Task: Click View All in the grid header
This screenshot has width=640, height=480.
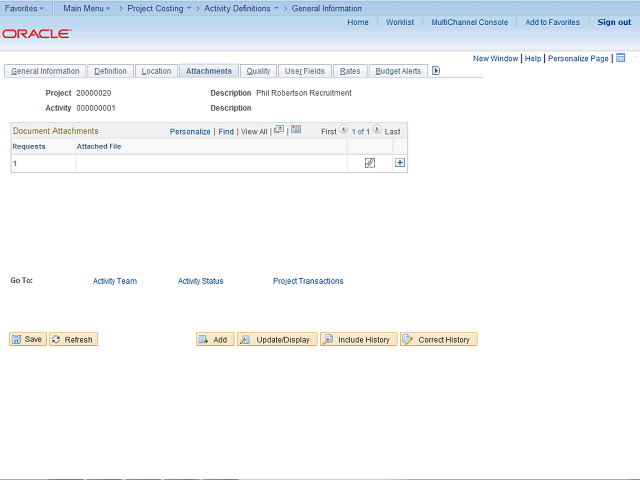Action: tap(254, 132)
